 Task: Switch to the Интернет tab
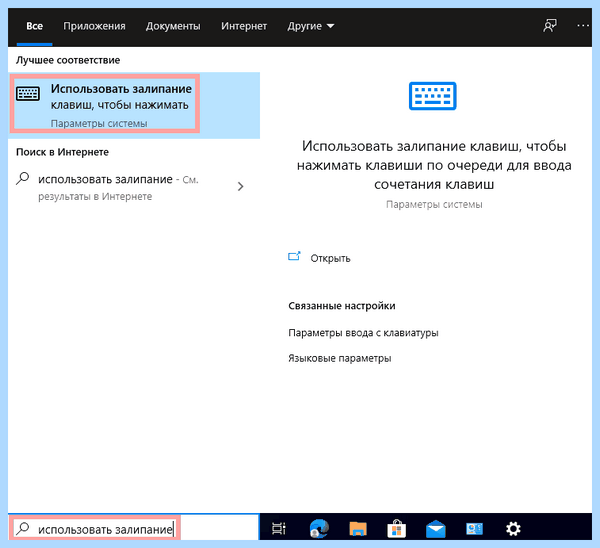click(x=244, y=26)
